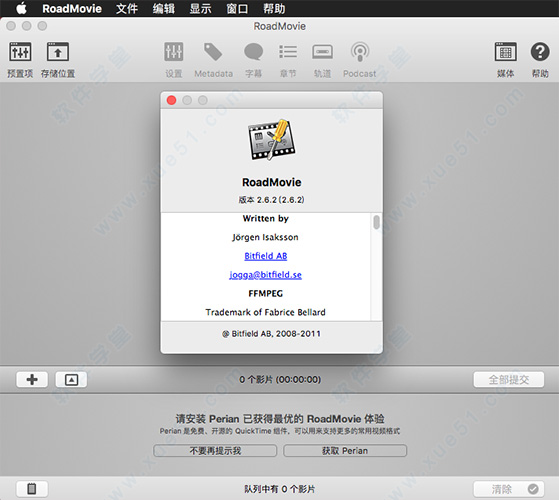Click the 版本 2.6.2 version text
559x500 pixels.
pos(272,200)
